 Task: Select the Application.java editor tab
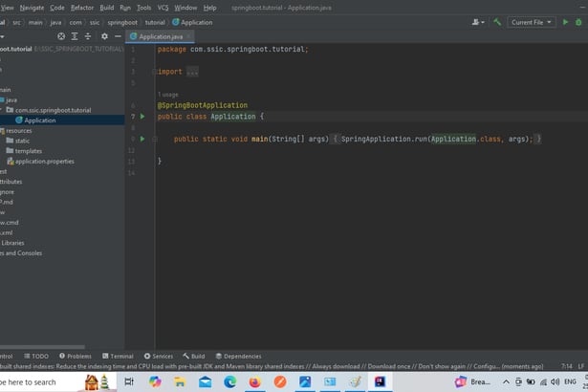pyautogui.click(x=161, y=36)
